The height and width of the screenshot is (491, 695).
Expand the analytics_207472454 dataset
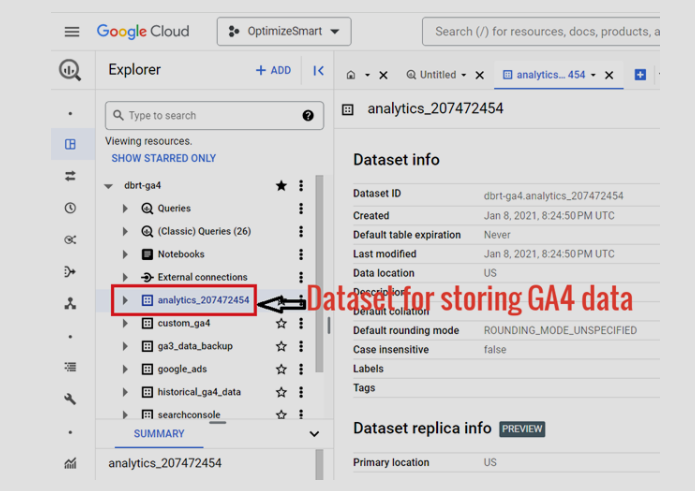[125, 300]
